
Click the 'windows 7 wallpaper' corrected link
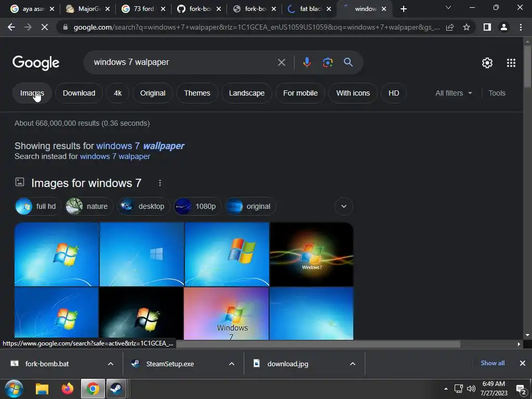140,146
